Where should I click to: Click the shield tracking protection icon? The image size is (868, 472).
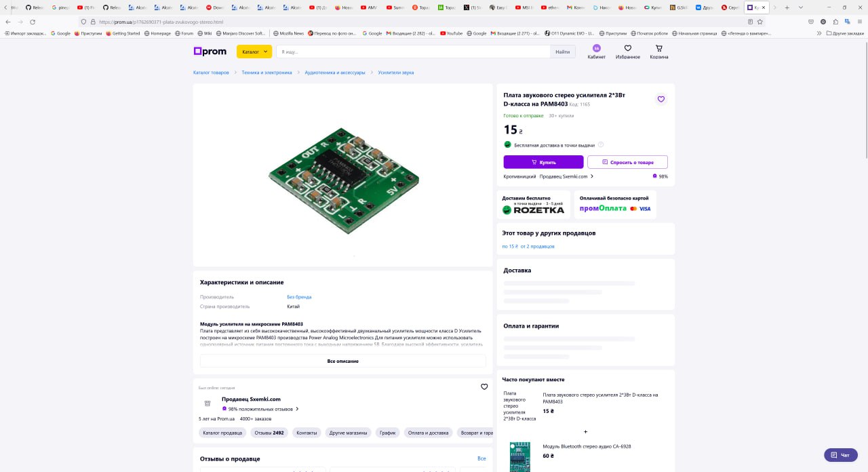pos(83,22)
